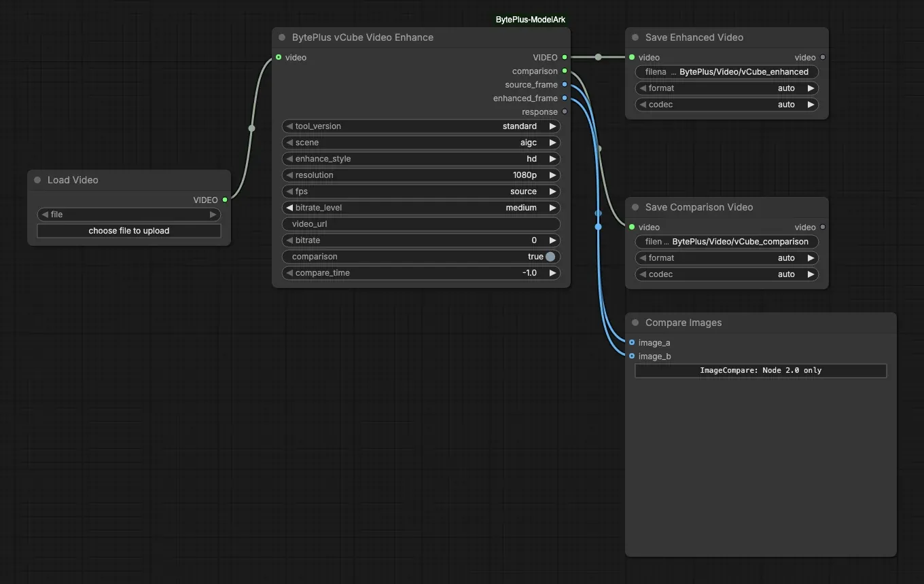
Task: Open the bitrate_level medium selector
Action: (x=421, y=208)
